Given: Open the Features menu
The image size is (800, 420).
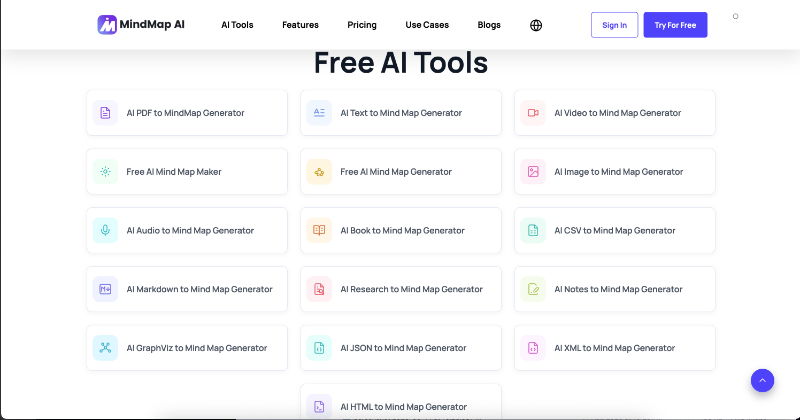Looking at the screenshot, I should click(300, 25).
